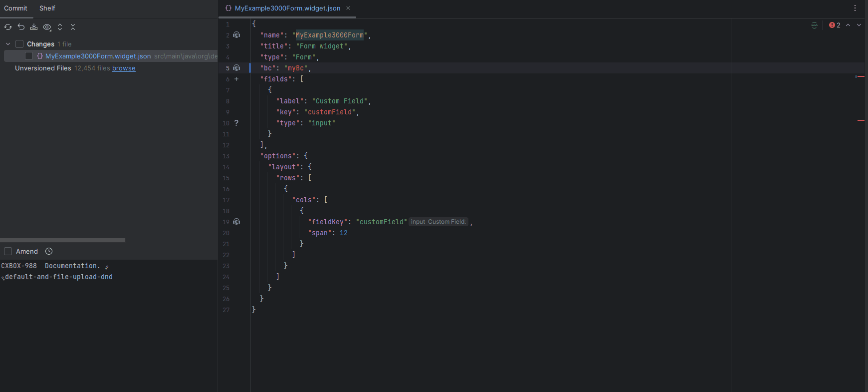Open the editor tab actions three-dots menu

(x=855, y=8)
